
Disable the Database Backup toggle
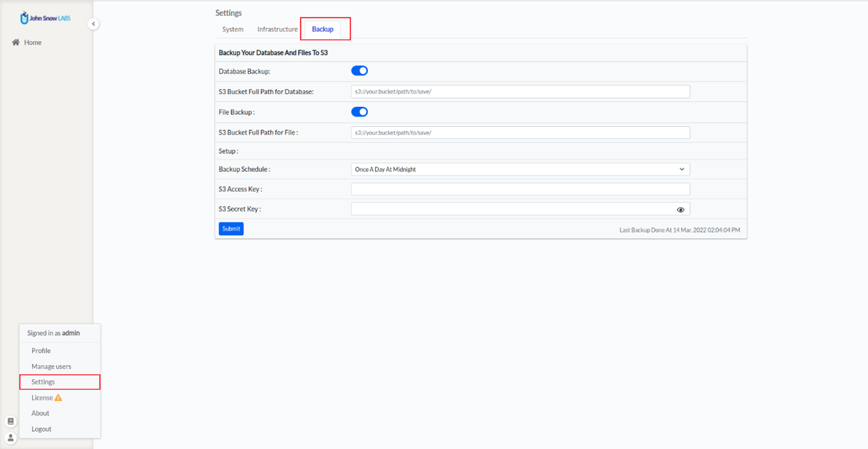tap(359, 70)
